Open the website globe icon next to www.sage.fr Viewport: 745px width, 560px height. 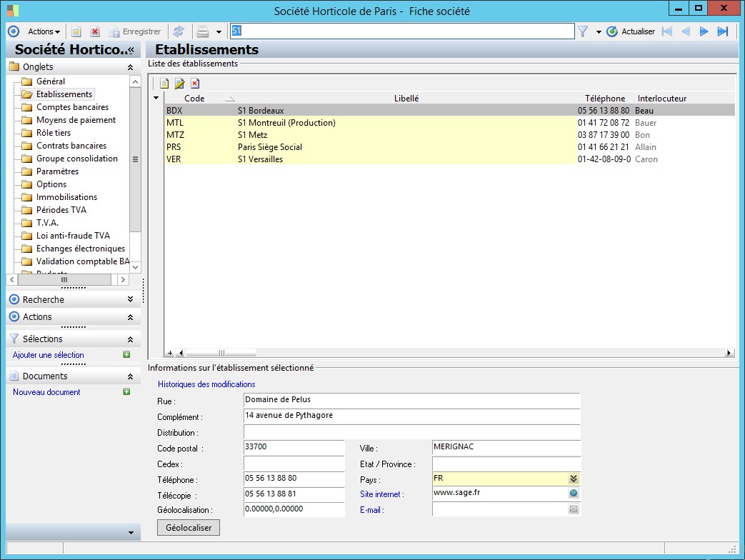[x=573, y=494]
